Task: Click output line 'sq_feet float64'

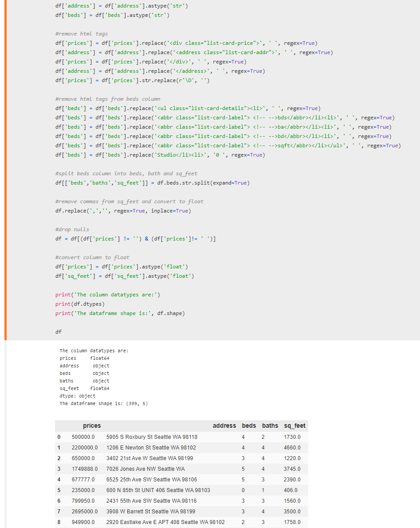Action: (84, 389)
